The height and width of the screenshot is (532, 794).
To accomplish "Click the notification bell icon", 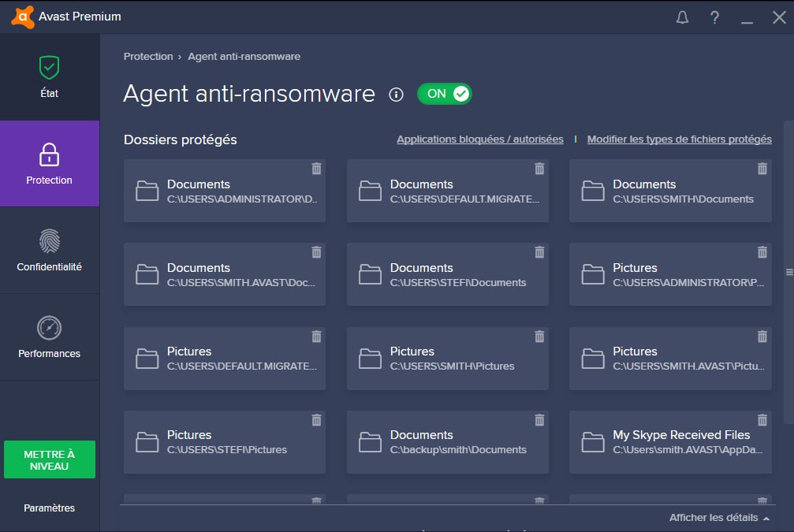I will tap(683, 17).
